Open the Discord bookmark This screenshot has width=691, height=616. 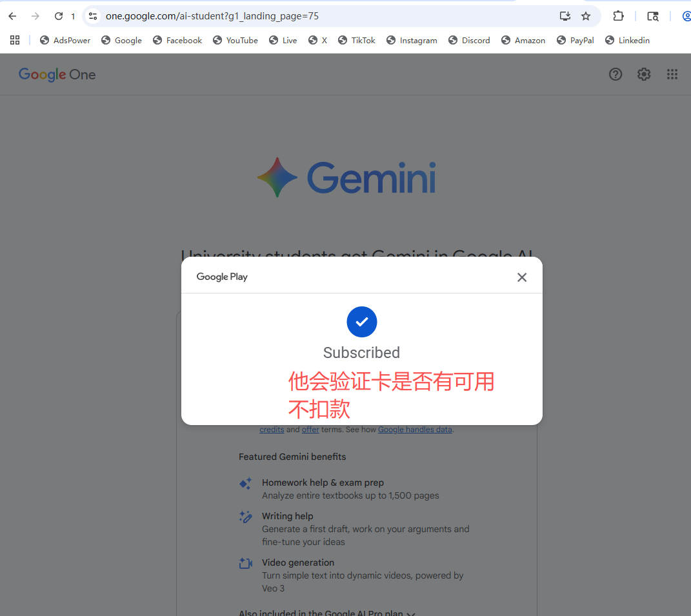(x=469, y=40)
